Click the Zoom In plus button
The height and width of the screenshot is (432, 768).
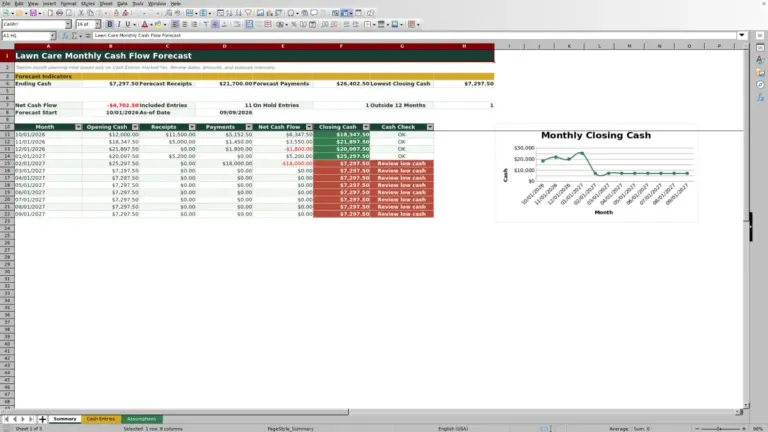pos(744,429)
